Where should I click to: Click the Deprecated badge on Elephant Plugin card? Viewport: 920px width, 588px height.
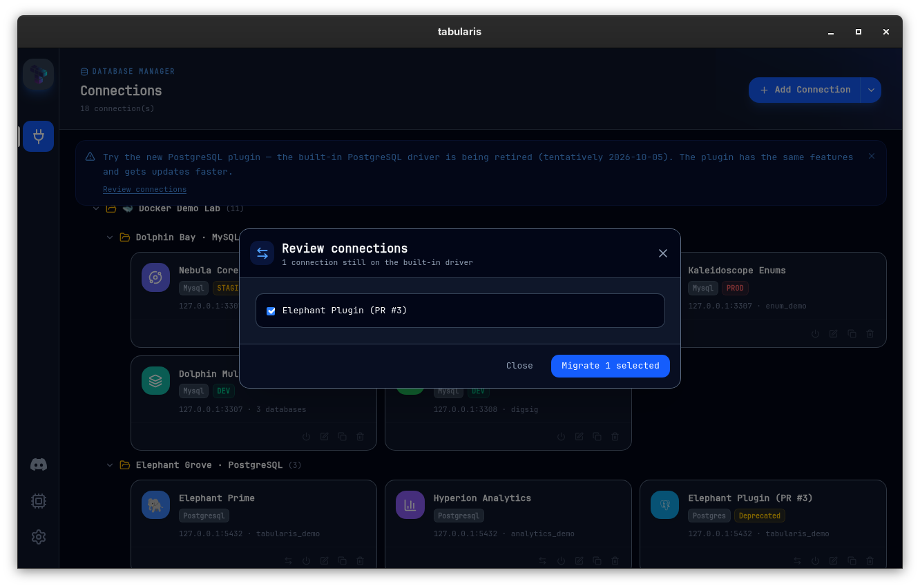pos(759,516)
